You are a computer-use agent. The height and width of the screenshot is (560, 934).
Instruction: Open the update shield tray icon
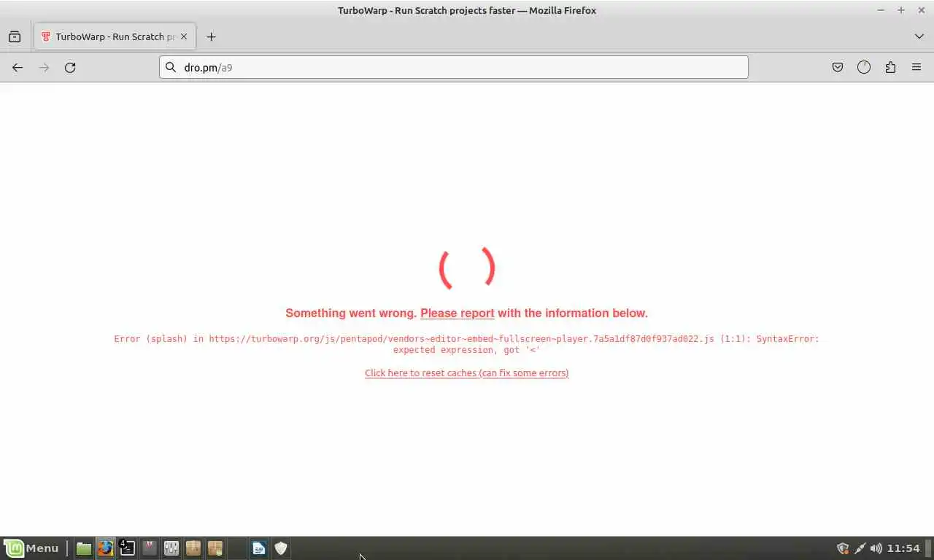click(x=843, y=548)
